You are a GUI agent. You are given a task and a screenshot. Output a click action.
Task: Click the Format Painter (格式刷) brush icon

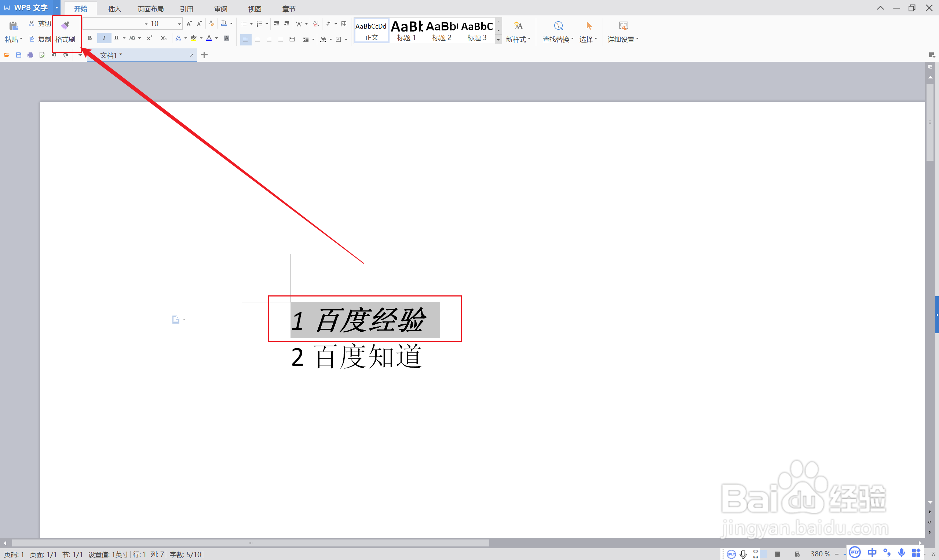(x=65, y=25)
